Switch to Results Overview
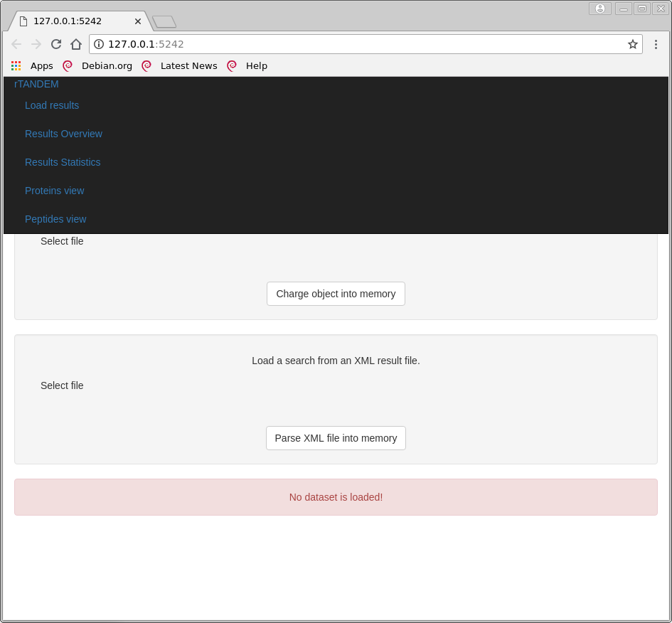The image size is (672, 623). click(x=63, y=134)
